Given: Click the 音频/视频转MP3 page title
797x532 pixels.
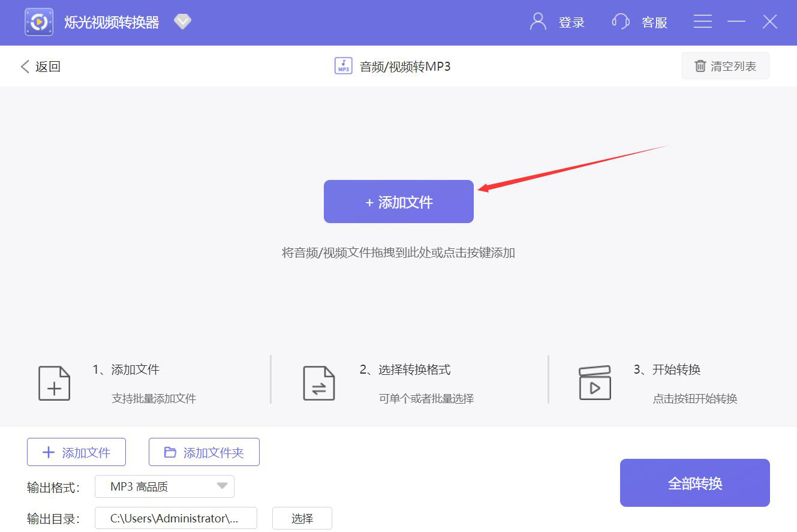Looking at the screenshot, I should point(405,67).
